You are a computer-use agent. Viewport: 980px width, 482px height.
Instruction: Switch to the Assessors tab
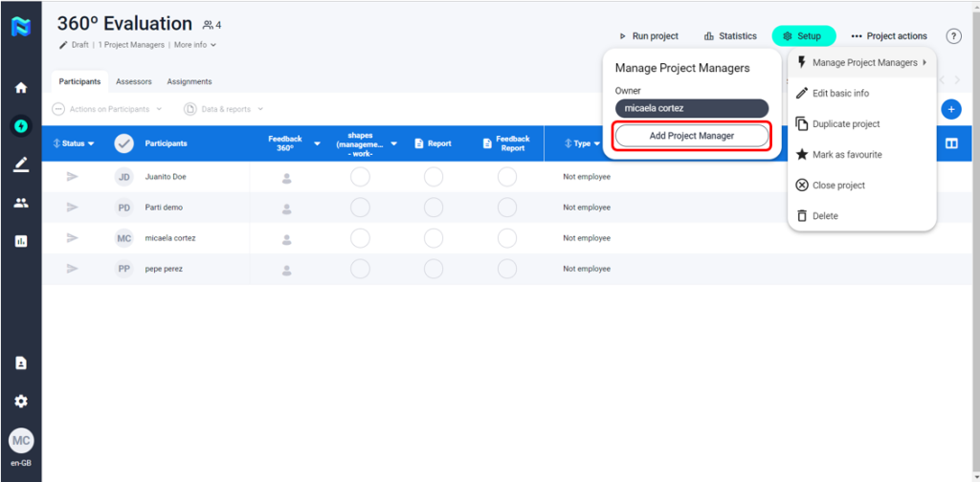click(x=134, y=81)
